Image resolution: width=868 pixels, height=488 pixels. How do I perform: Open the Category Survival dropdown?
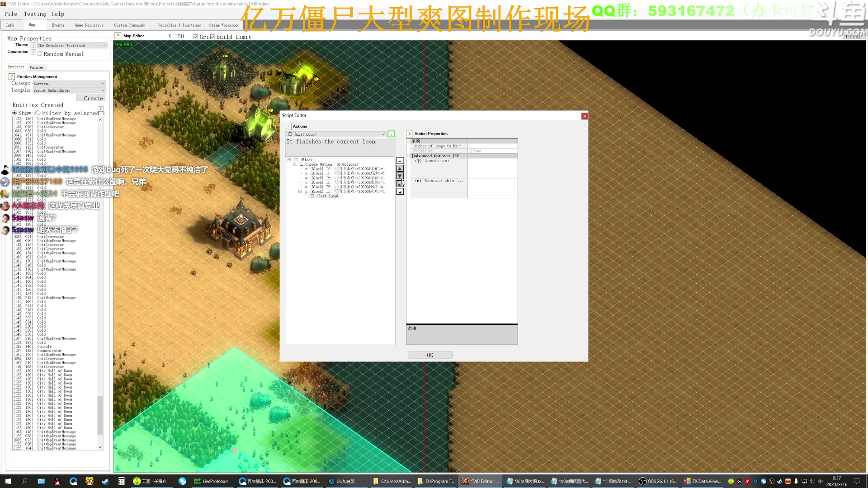point(69,84)
